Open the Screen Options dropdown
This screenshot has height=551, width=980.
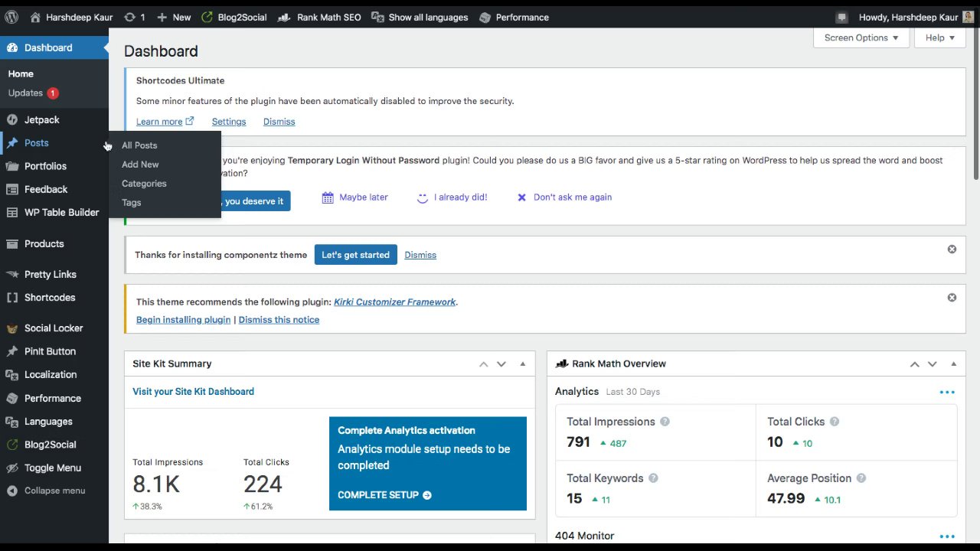point(861,37)
